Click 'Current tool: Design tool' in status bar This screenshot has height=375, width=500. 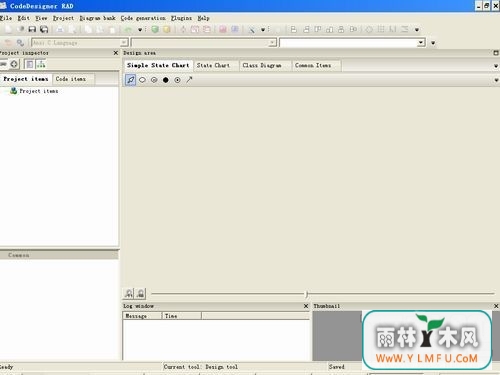tap(201, 367)
